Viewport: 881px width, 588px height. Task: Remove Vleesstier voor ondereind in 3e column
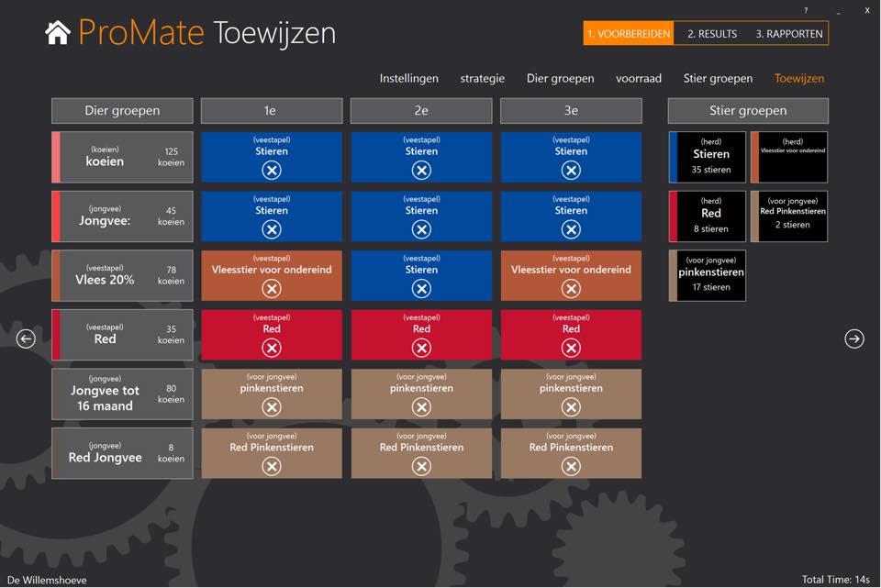(x=571, y=289)
